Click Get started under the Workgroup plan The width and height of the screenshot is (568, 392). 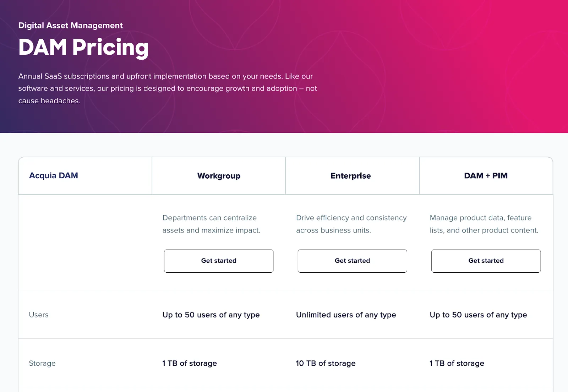218,261
